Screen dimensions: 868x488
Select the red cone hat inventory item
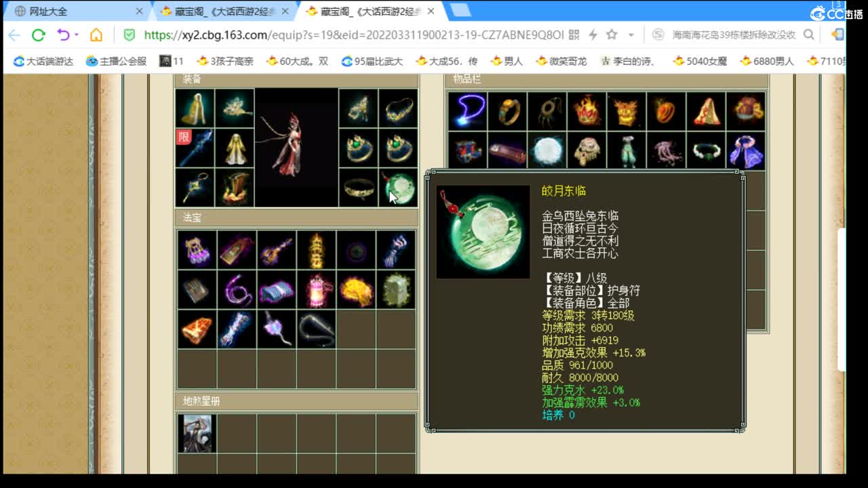pyautogui.click(x=706, y=111)
